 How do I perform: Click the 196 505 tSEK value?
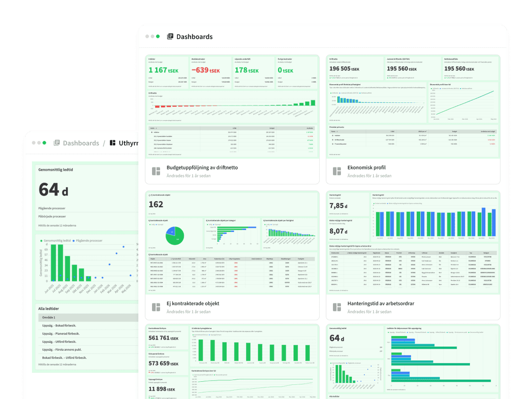tap(344, 68)
